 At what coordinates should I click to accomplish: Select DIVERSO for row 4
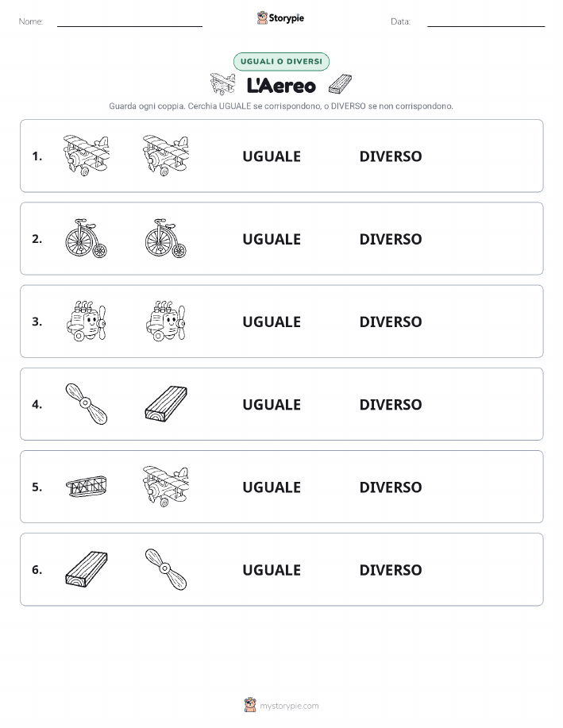[x=391, y=404]
